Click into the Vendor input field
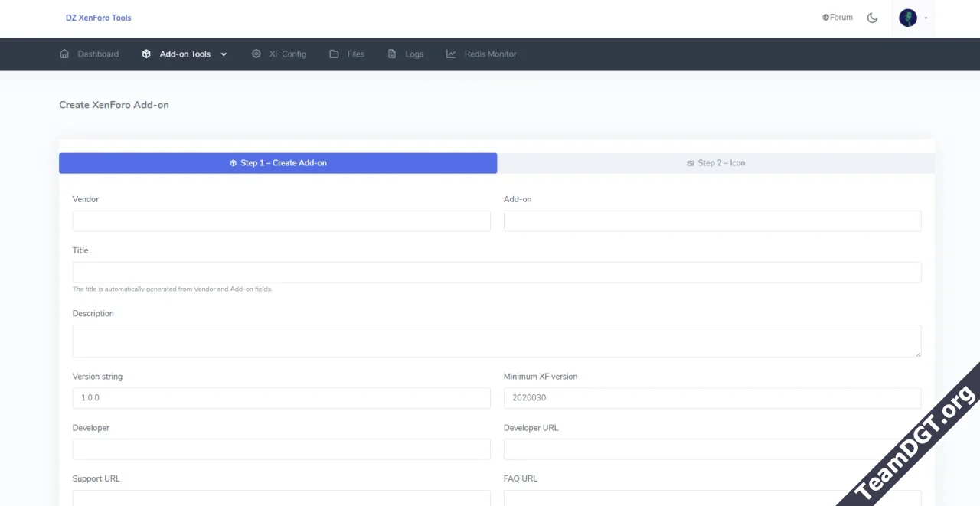Viewport: 980px width, 506px height. (281, 221)
